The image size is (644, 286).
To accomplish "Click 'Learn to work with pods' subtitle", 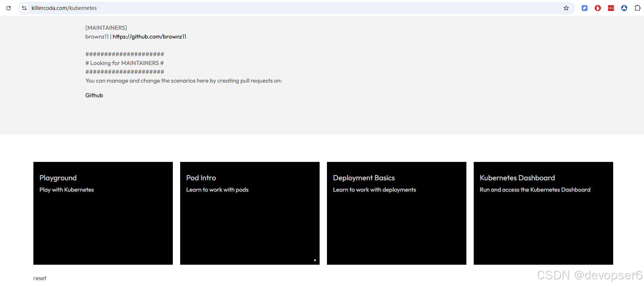I will click(217, 190).
